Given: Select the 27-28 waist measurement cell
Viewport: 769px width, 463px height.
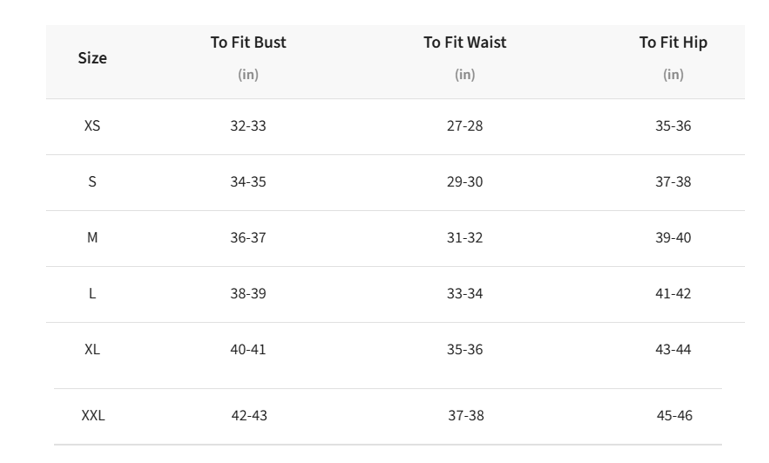Looking at the screenshot, I should (465, 126).
